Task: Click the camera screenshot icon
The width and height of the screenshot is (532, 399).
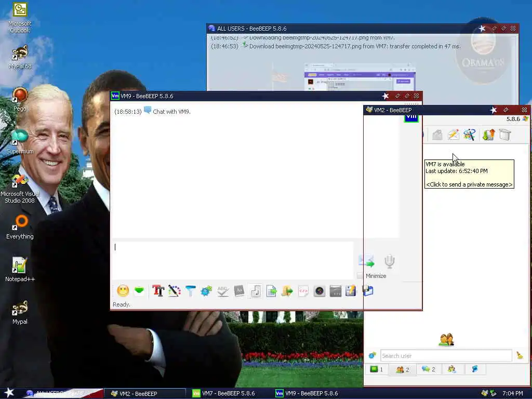Action: [320, 291]
